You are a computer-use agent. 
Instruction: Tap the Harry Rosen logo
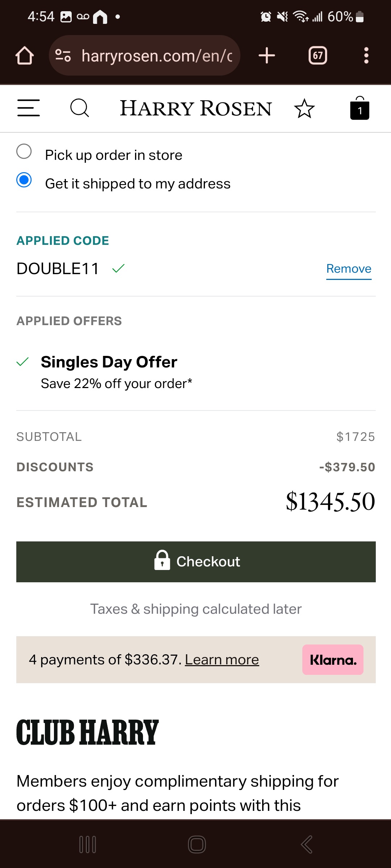(x=195, y=109)
